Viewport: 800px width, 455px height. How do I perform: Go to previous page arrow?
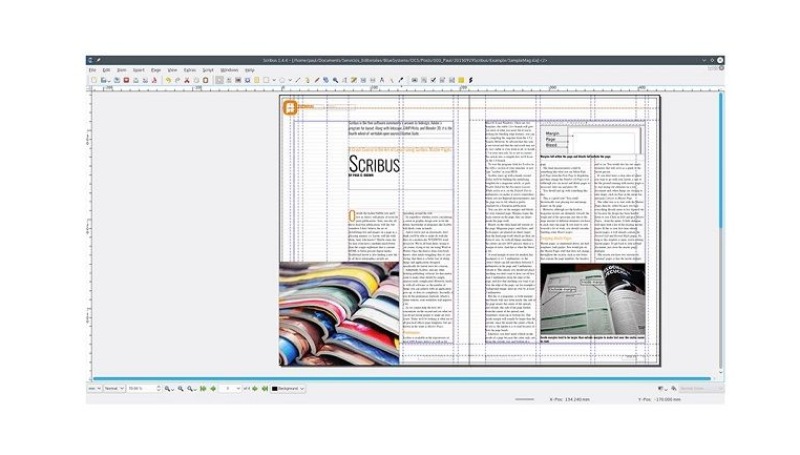tap(213, 389)
